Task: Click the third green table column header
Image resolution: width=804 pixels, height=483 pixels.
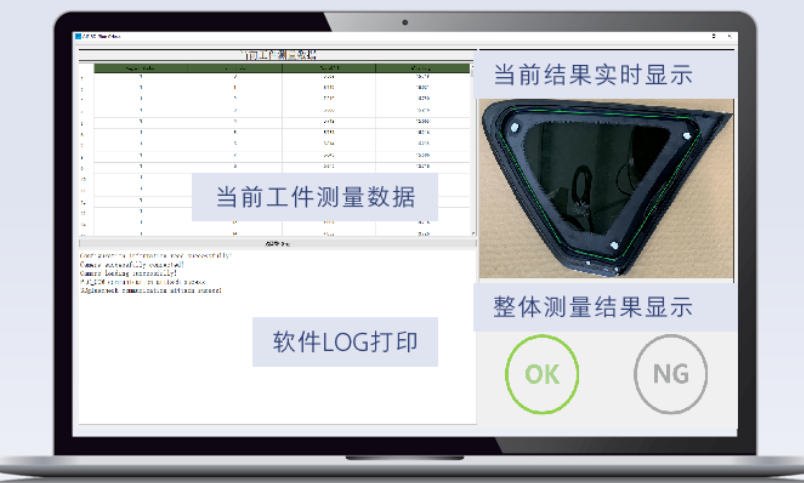Action: (x=329, y=68)
